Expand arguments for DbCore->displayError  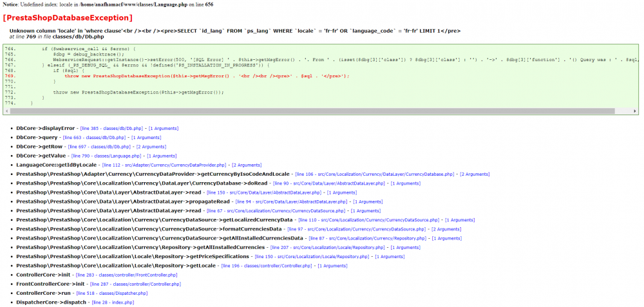point(164,129)
